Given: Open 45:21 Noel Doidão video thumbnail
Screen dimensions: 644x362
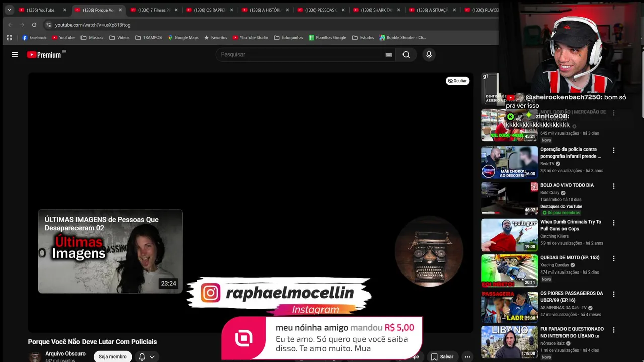Looking at the screenshot, I should coord(510,126).
